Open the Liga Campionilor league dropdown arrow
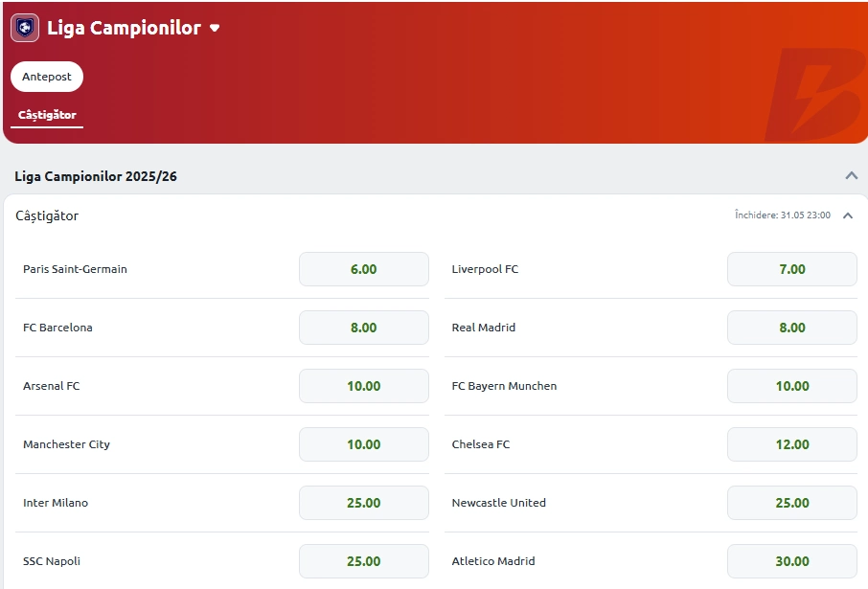Image resolution: width=868 pixels, height=589 pixels. [215, 28]
